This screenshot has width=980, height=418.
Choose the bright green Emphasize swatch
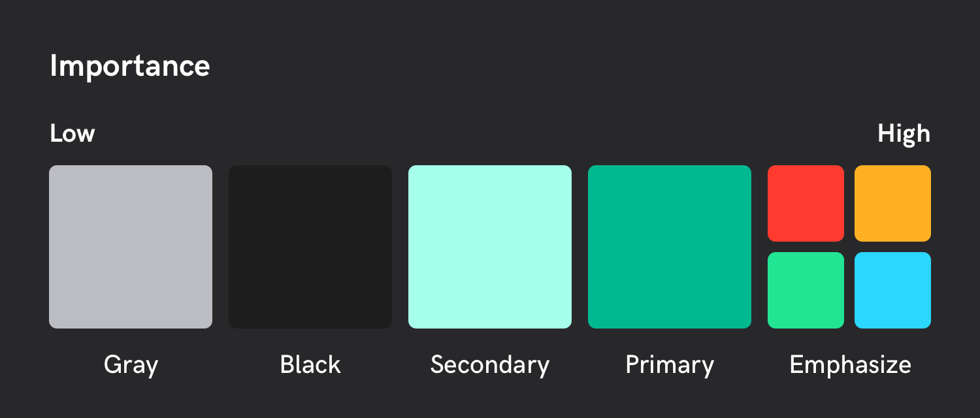(x=806, y=290)
